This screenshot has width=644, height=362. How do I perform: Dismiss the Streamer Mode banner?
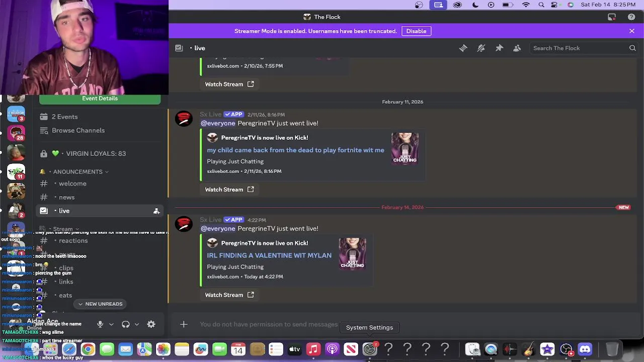(x=632, y=31)
